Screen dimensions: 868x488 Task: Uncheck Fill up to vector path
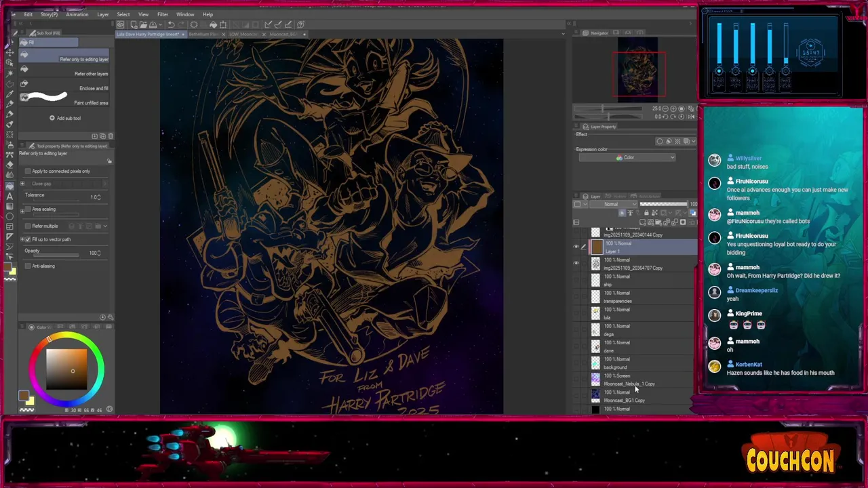[x=28, y=239]
